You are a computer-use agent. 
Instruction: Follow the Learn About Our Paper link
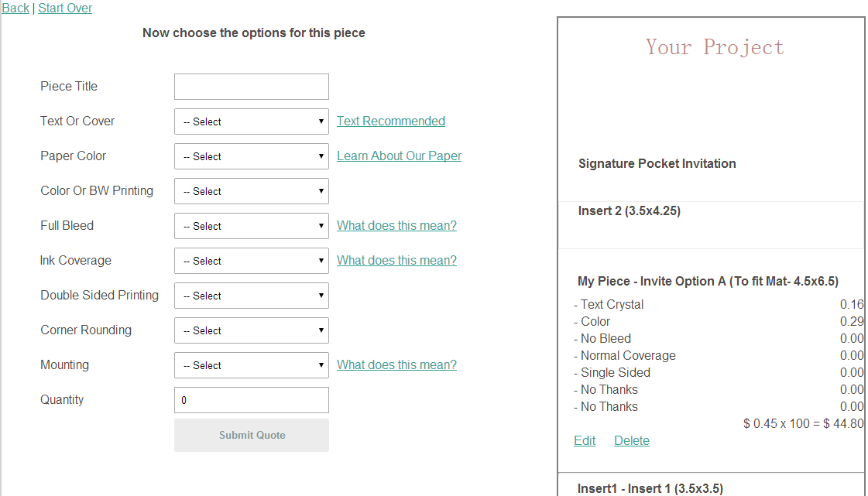pos(399,156)
